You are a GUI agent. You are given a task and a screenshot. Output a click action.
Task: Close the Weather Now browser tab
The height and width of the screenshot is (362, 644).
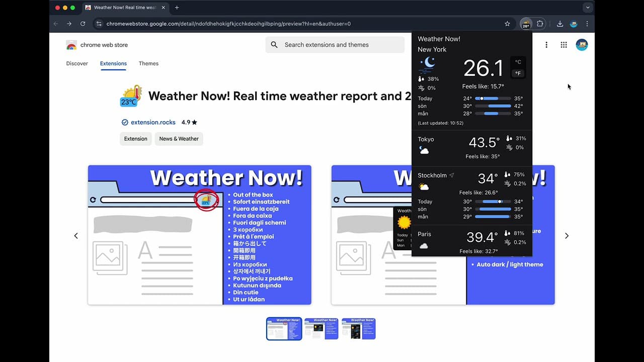point(163,8)
